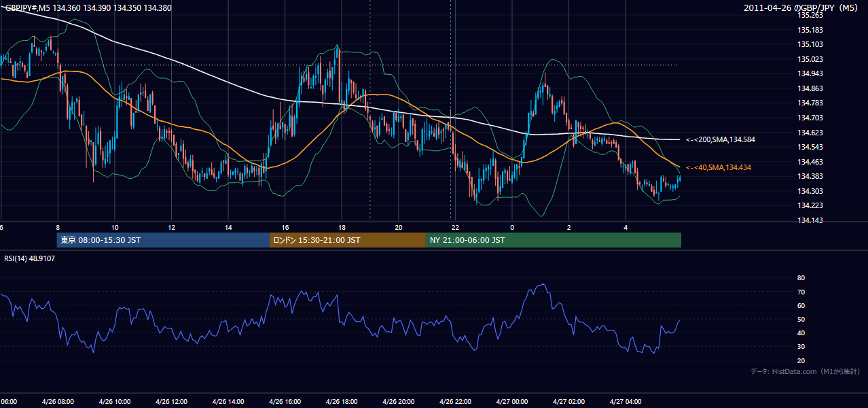Click price axis label 134.543

pyautogui.click(x=810, y=147)
